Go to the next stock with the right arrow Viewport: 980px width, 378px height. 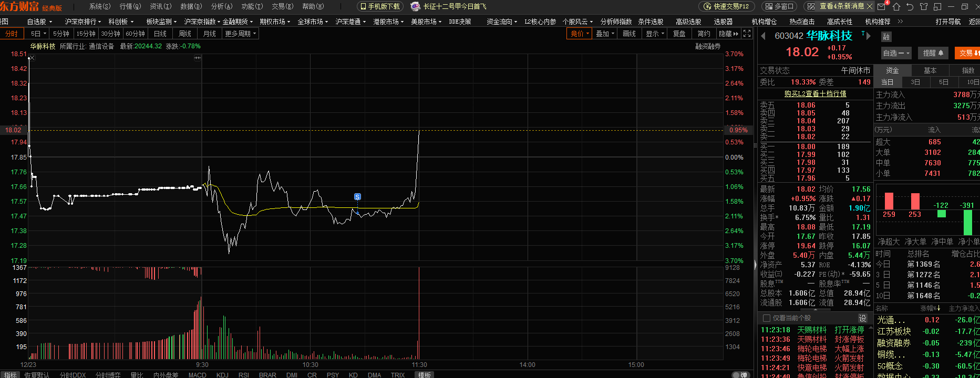pos(869,36)
